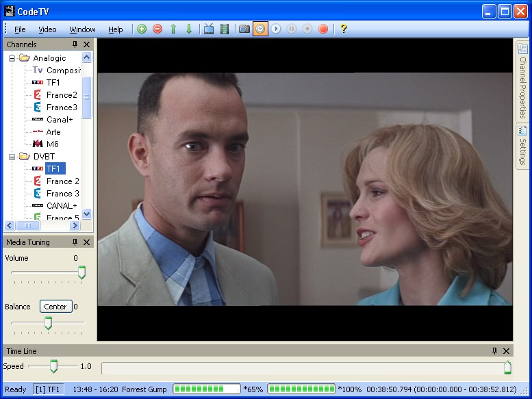Viewport: 532px width, 399px height.
Task: Click the video display area
Action: tap(305, 189)
